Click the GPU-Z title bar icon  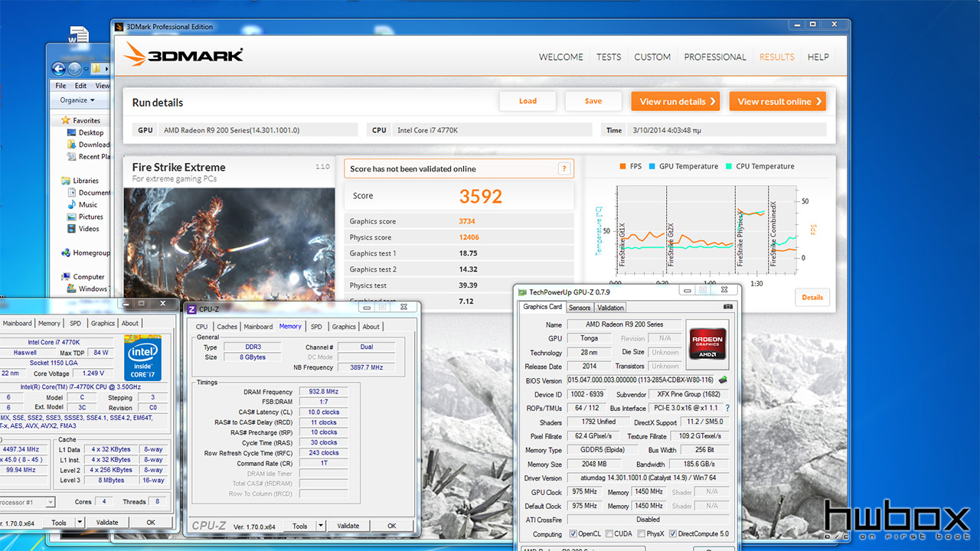click(x=522, y=292)
